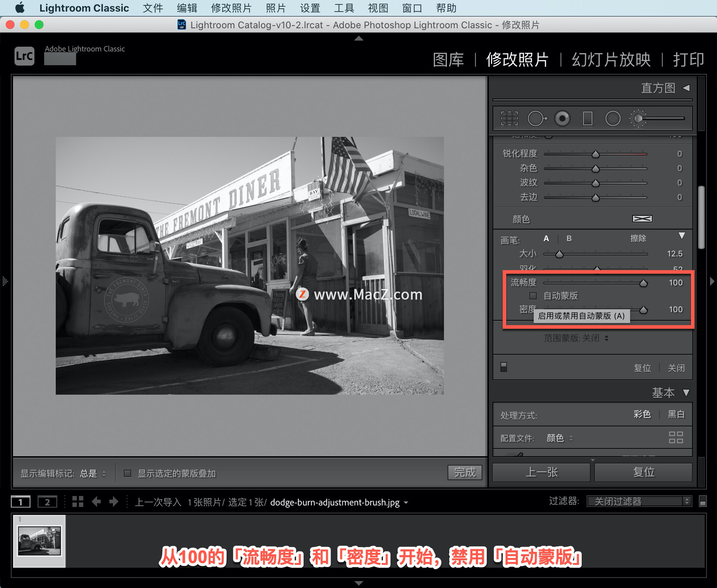Image resolution: width=717 pixels, height=588 pixels.
Task: Click the 颜色 swatch box
Action: [642, 219]
